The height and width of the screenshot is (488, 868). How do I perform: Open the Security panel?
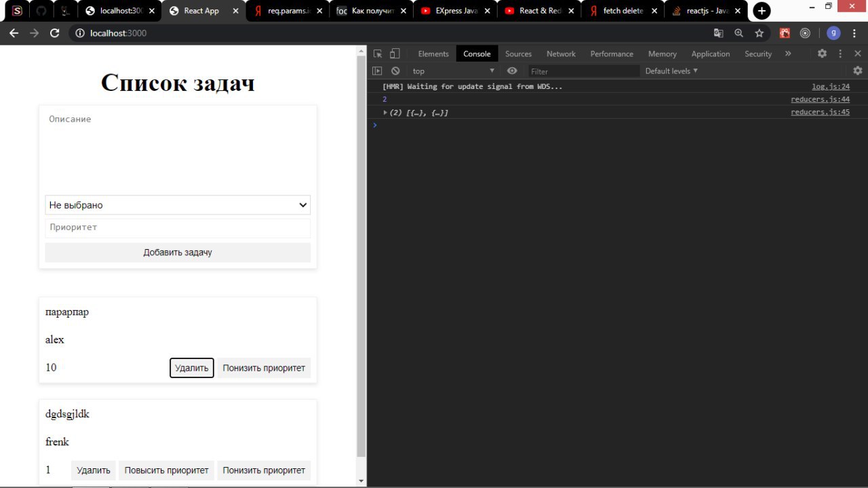[758, 54]
